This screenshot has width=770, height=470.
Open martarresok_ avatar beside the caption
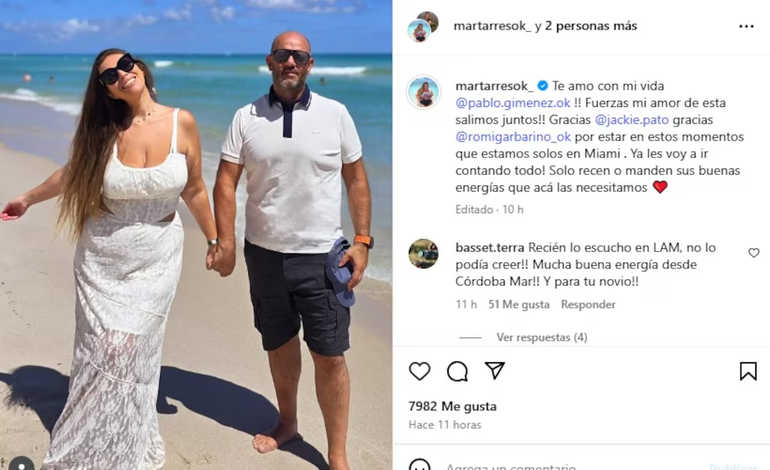point(423,92)
